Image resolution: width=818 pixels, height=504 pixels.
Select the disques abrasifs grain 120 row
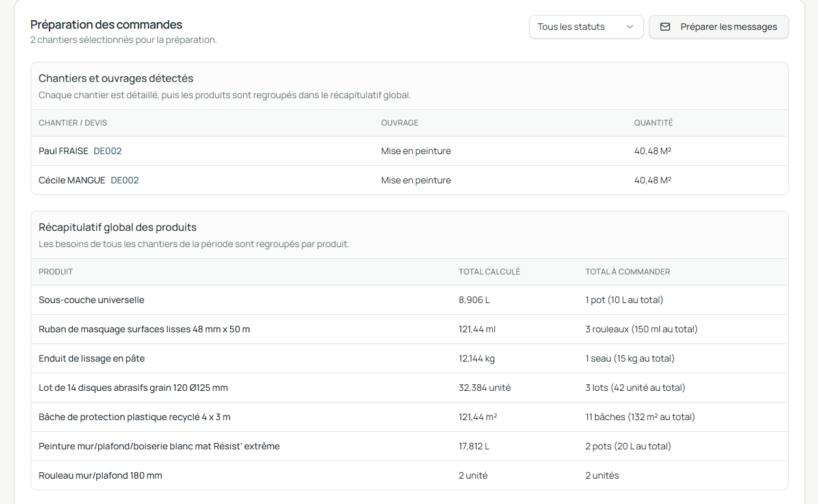tap(410, 388)
